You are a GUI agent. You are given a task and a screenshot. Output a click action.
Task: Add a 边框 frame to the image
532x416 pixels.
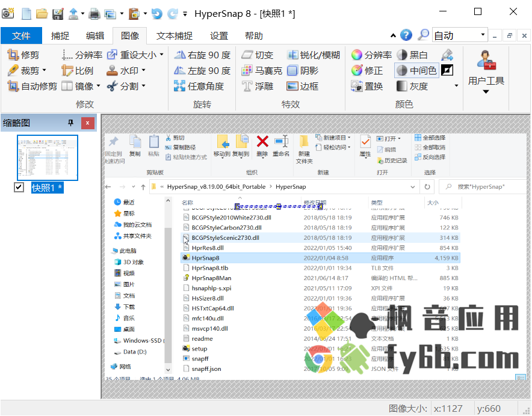coord(303,87)
